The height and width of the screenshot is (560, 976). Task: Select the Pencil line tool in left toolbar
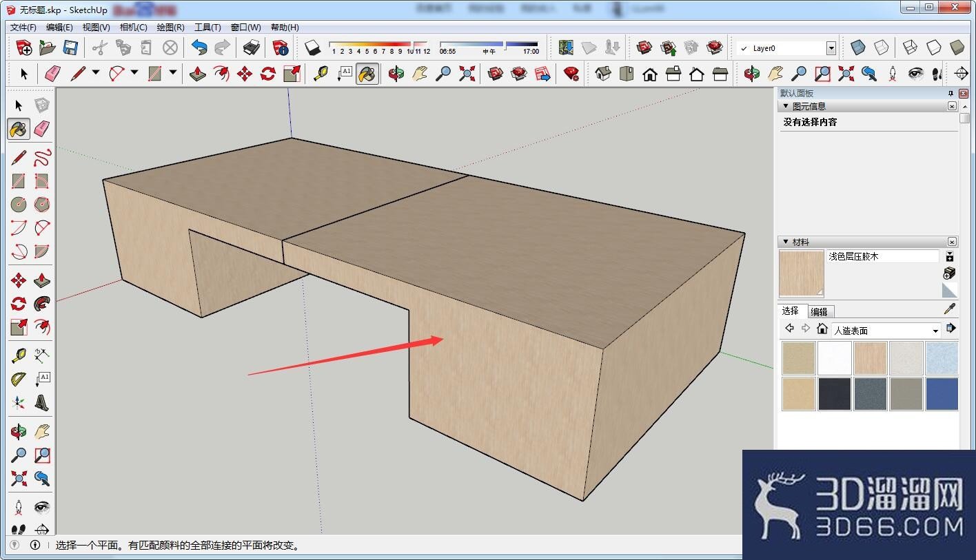click(x=19, y=158)
